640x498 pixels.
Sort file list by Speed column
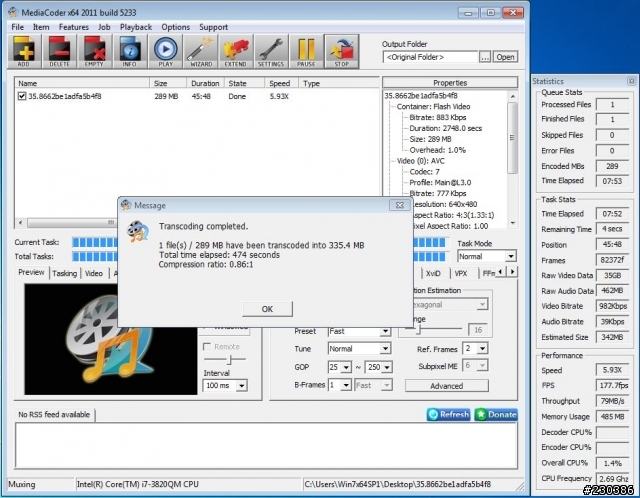click(x=280, y=83)
